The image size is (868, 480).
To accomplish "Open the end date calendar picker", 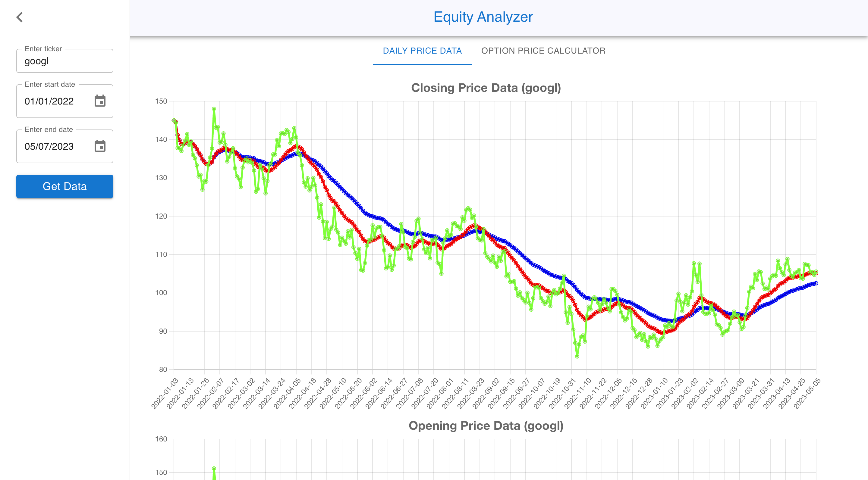I will point(100,146).
